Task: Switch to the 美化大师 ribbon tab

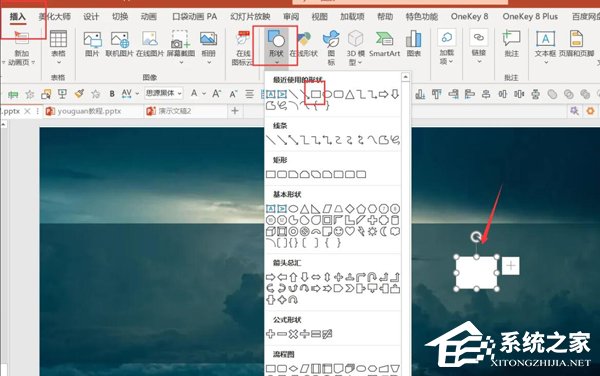Action: click(55, 16)
